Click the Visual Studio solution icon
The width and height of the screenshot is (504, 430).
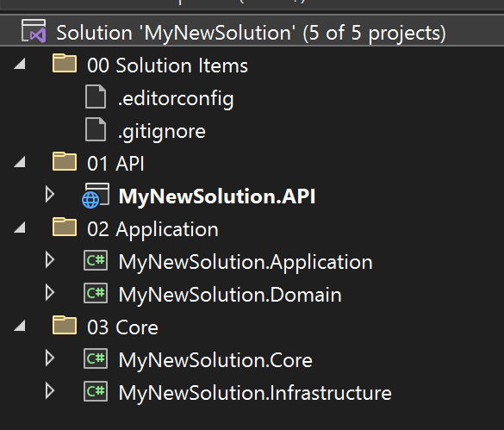(34, 31)
